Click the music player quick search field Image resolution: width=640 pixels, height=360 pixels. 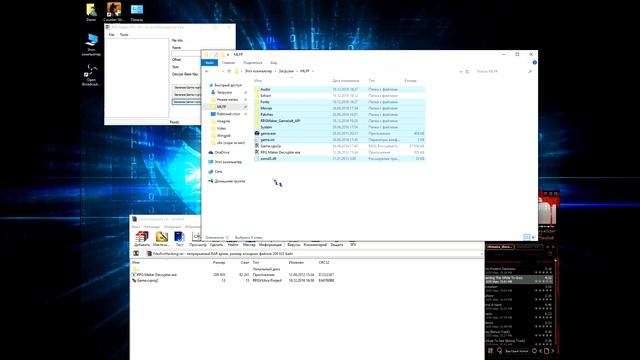[516, 351]
